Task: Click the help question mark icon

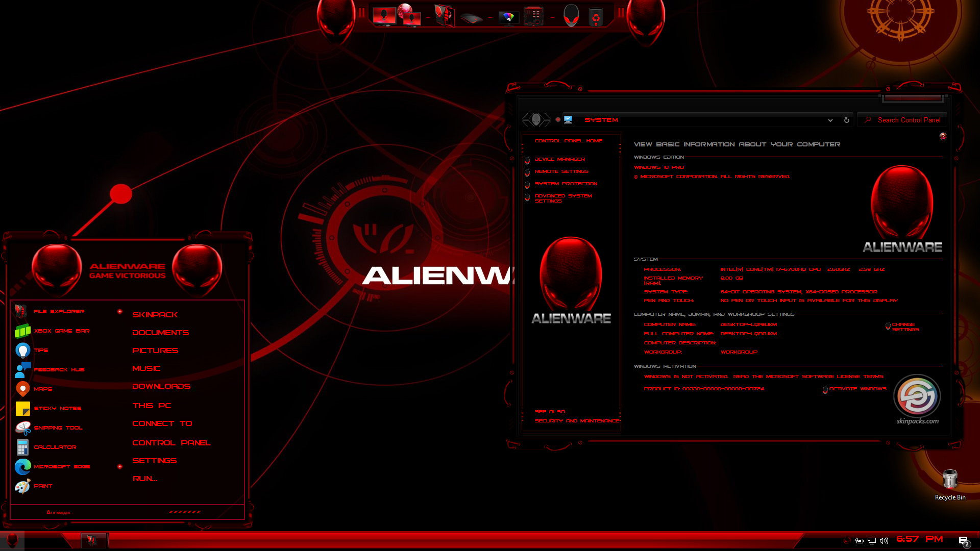Action: pos(943,136)
